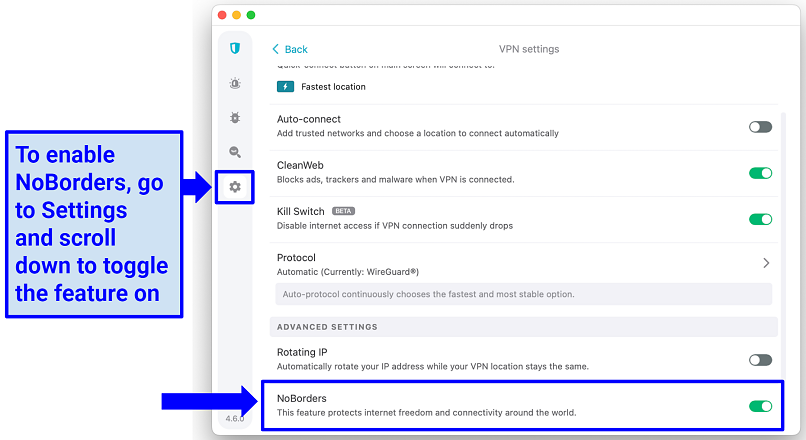Click the yellow macOS minimize window button
This screenshot has width=806, height=440.
pos(236,15)
